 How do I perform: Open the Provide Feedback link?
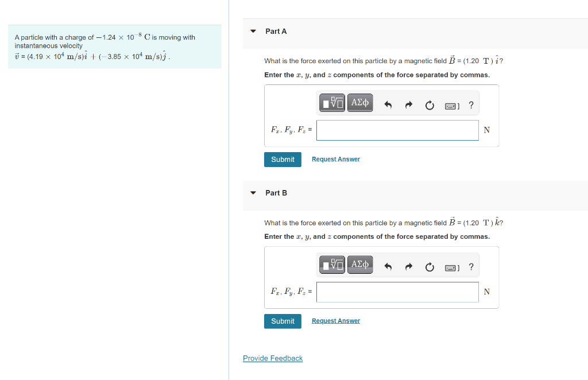click(x=272, y=358)
